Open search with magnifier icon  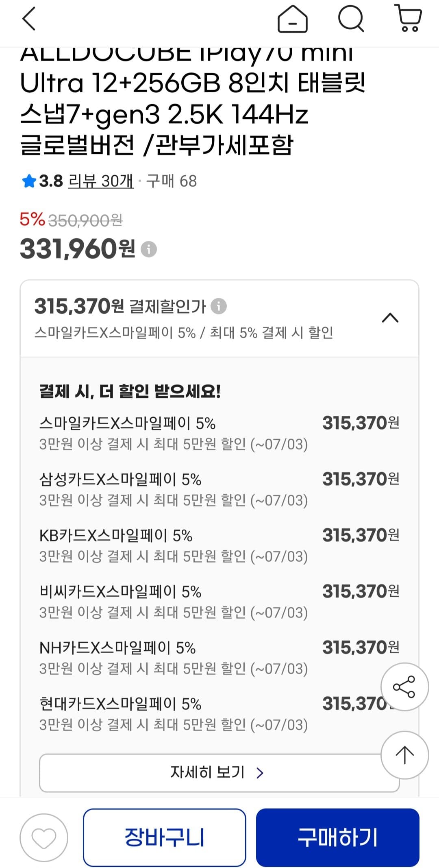coord(351,19)
